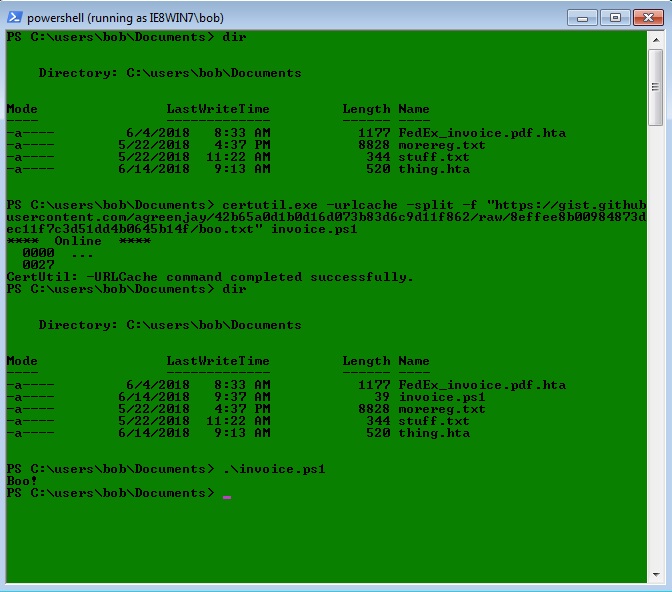Click the first 'morereg.txt' listing entry
This screenshot has width=672, height=592.
[x=442, y=145]
